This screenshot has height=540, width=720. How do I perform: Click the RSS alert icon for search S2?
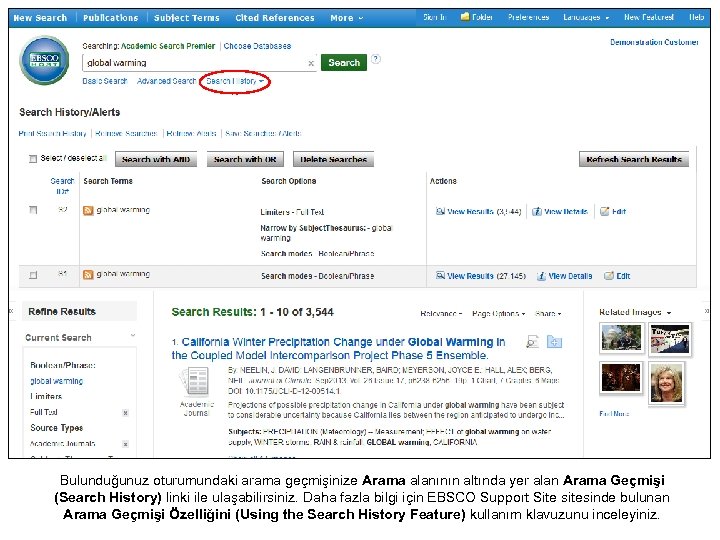pyautogui.click(x=88, y=210)
